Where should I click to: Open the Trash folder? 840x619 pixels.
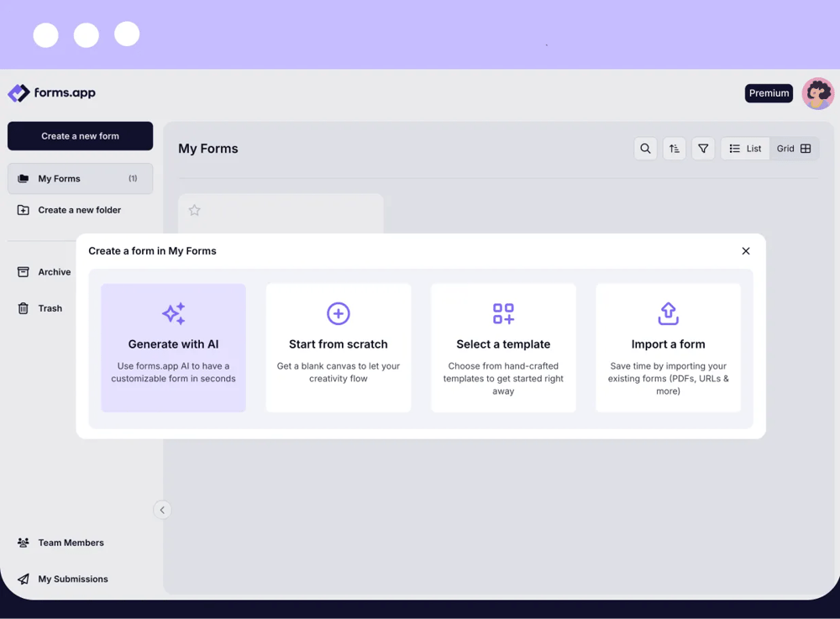pyautogui.click(x=50, y=308)
